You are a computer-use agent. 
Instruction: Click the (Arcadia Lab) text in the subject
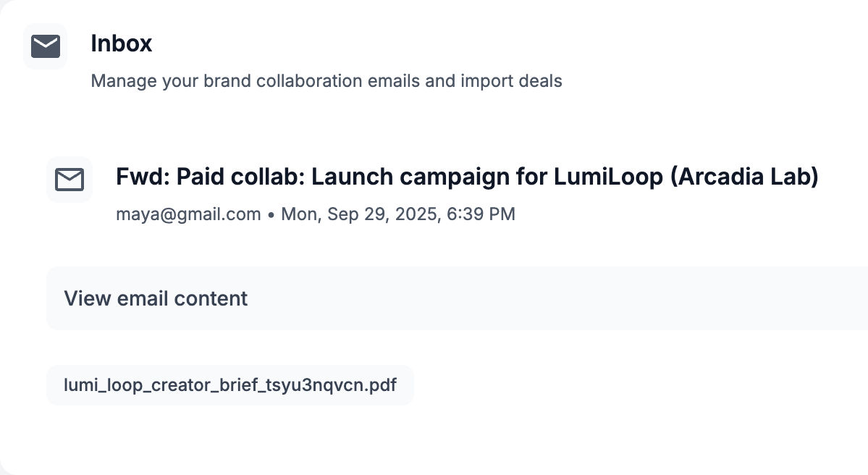(745, 177)
